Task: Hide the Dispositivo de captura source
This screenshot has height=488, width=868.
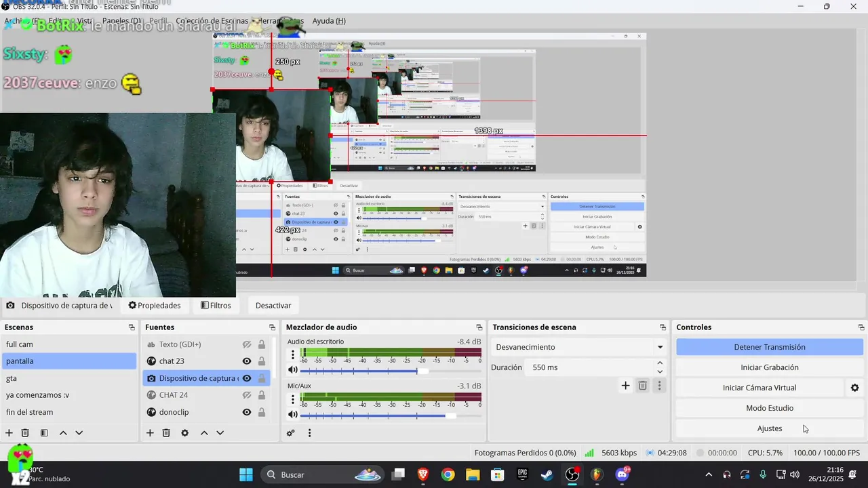Action: tap(247, 378)
